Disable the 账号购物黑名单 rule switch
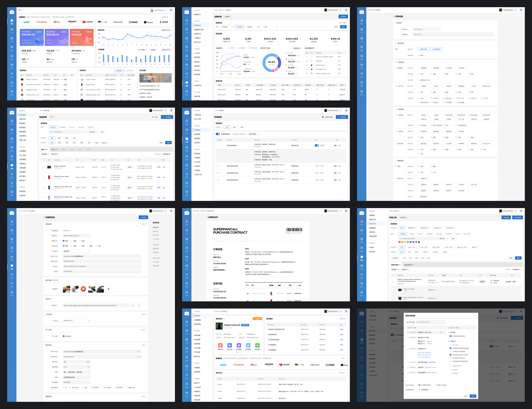Viewport: 532px width, 409px height. (317, 145)
